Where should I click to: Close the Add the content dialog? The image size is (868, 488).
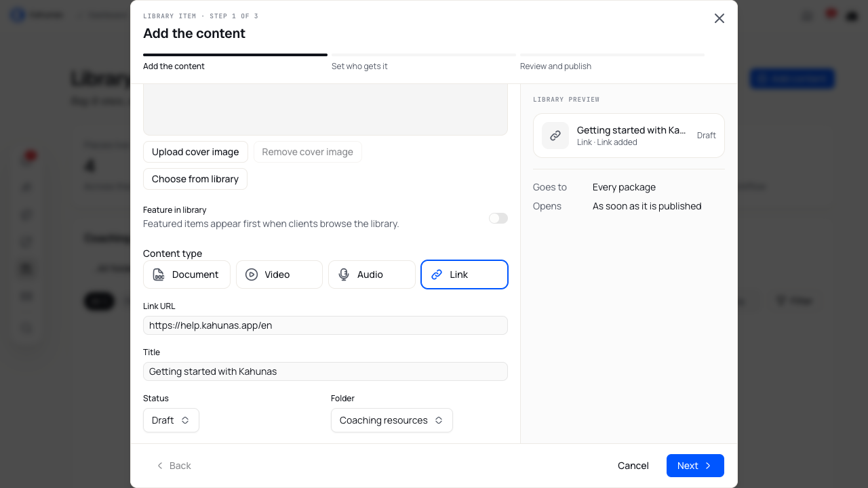coord(719,18)
